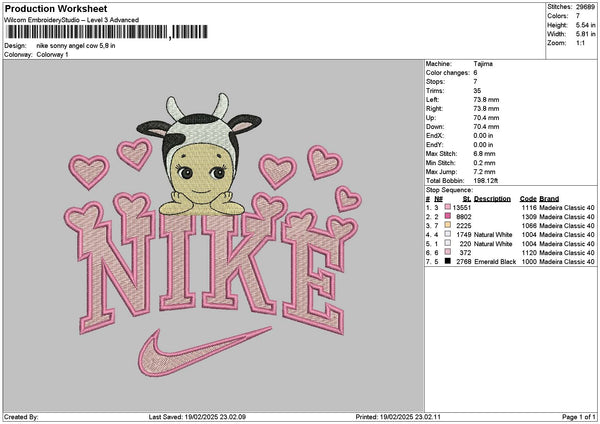Click the Stitches value 29689

(x=585, y=7)
